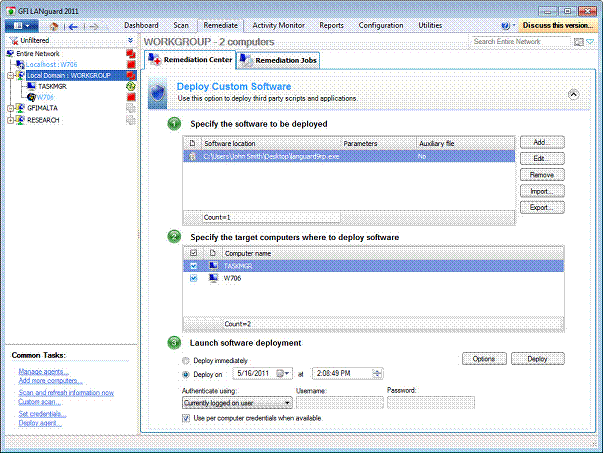The image size is (604, 454).
Task: Select W706 under WORKGROUP in tree
Action: pyautogui.click(x=45, y=97)
